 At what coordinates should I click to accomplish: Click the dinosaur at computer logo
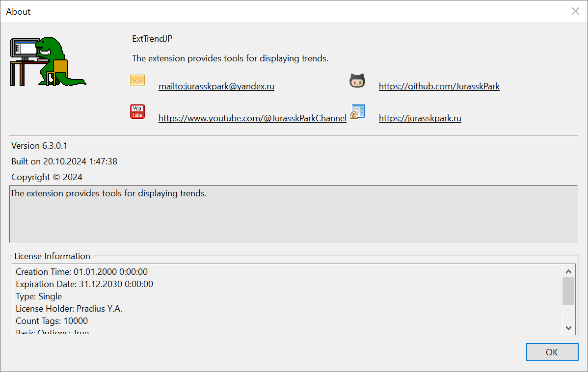(x=48, y=61)
